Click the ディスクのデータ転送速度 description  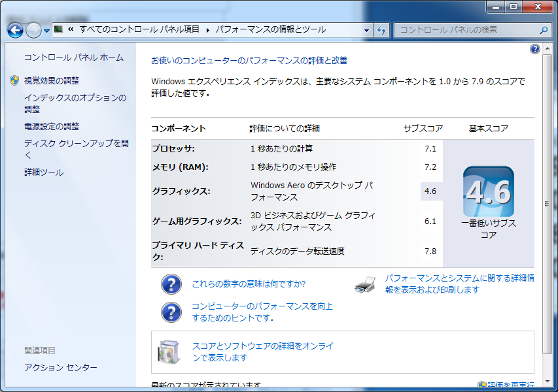coord(298,252)
